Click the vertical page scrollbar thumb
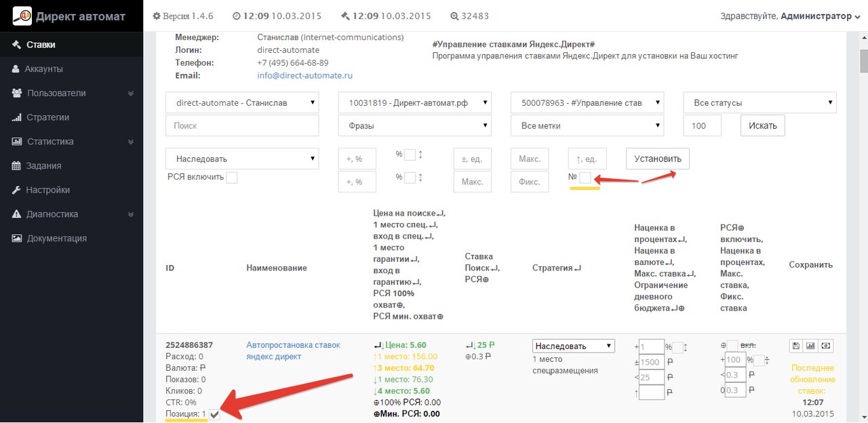This screenshot has width=868, height=423. (x=864, y=61)
